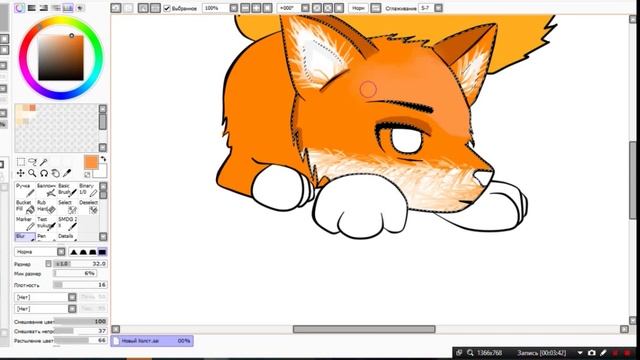The image size is (640, 360).
Task: Choose the SMOG 2 brush tool
Action: click(x=67, y=223)
